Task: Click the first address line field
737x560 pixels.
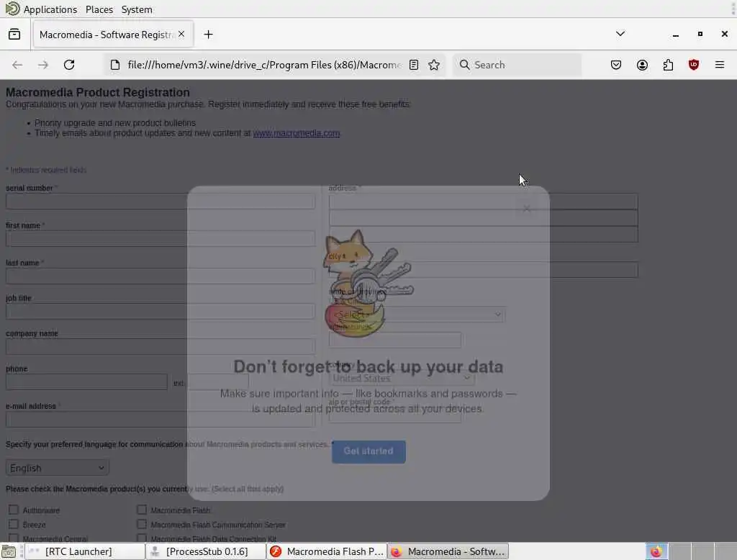Action: point(483,202)
